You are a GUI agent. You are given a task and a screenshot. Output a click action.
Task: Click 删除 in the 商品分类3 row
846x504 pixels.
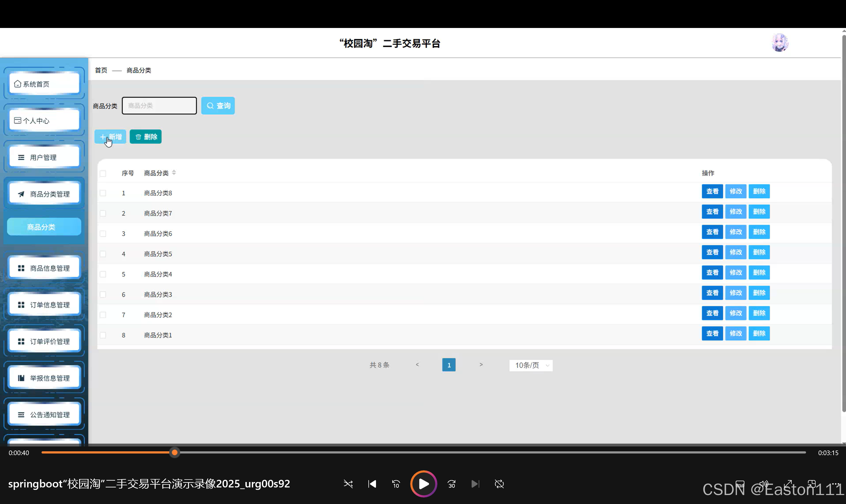pos(759,292)
